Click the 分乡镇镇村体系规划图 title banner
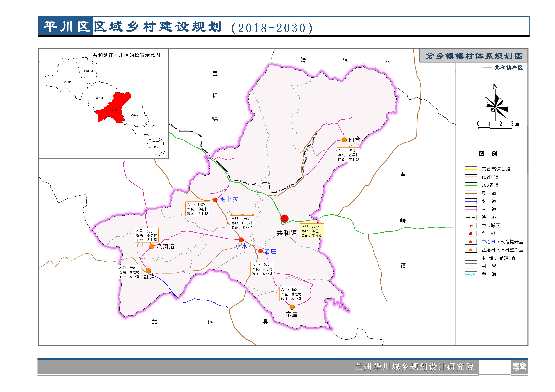The width and height of the screenshot is (555, 392). (474, 56)
